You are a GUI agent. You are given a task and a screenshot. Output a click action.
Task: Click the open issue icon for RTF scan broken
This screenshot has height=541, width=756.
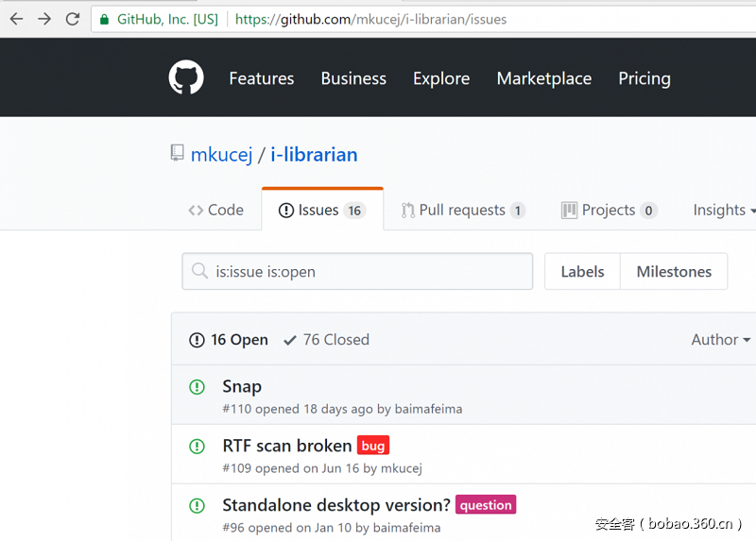coord(197,446)
